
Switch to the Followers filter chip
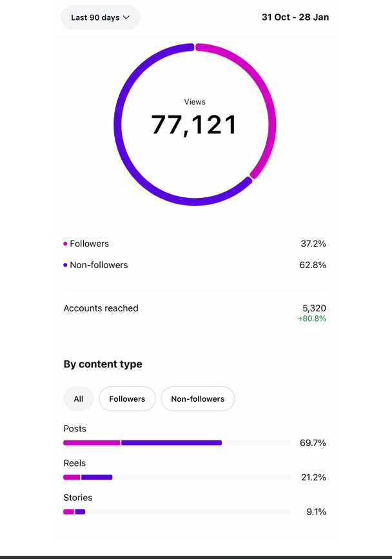[127, 399]
